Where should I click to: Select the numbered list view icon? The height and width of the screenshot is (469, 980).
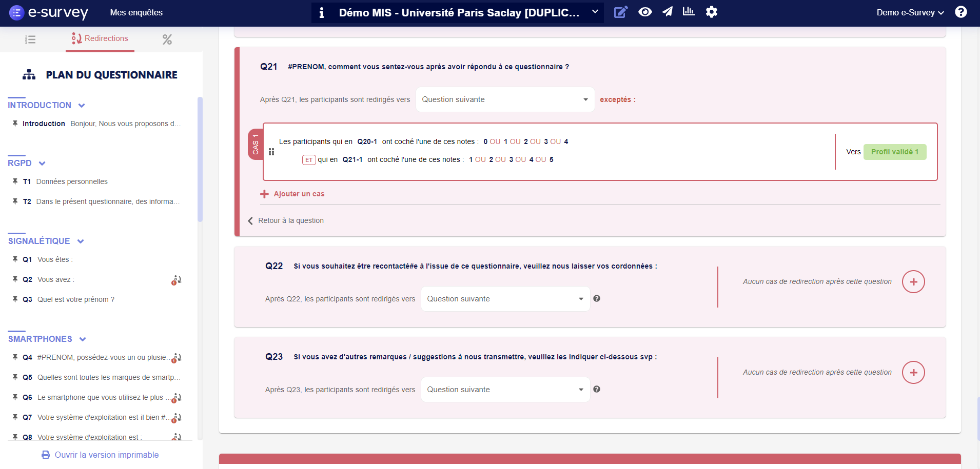(30, 39)
